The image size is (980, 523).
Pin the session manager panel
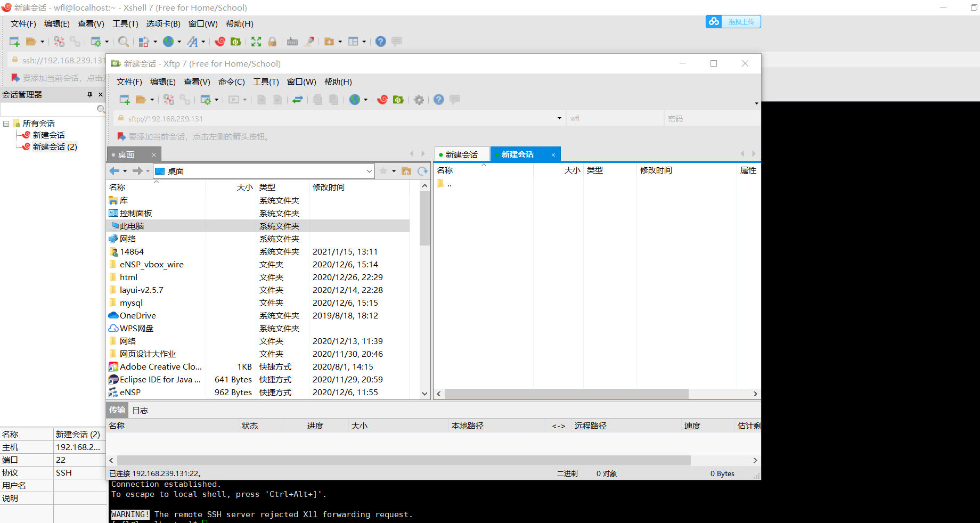pos(89,94)
